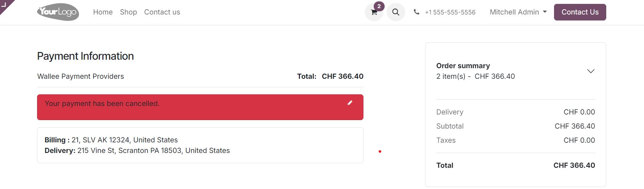Open the Shop menu item
This screenshot has width=644, height=189.
click(x=128, y=12)
